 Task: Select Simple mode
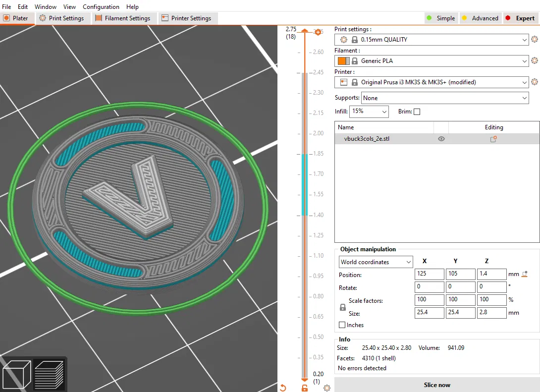441,18
